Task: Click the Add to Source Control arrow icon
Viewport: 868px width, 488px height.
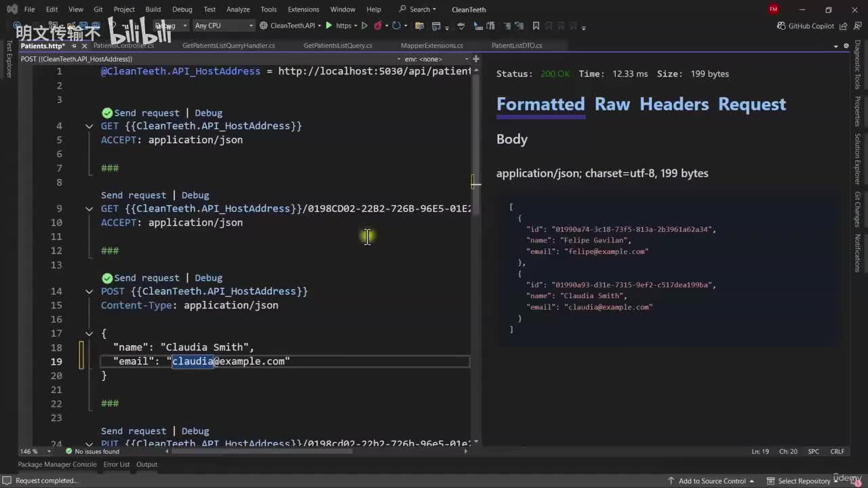Action: (x=671, y=481)
